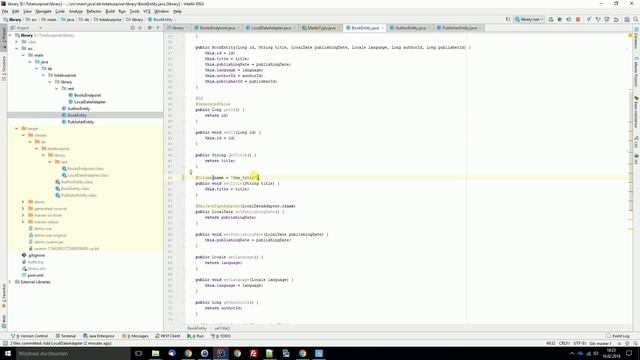Viewport: 640px width, 360px height.
Task: Hide the Project tool window
Action: (x=158, y=28)
